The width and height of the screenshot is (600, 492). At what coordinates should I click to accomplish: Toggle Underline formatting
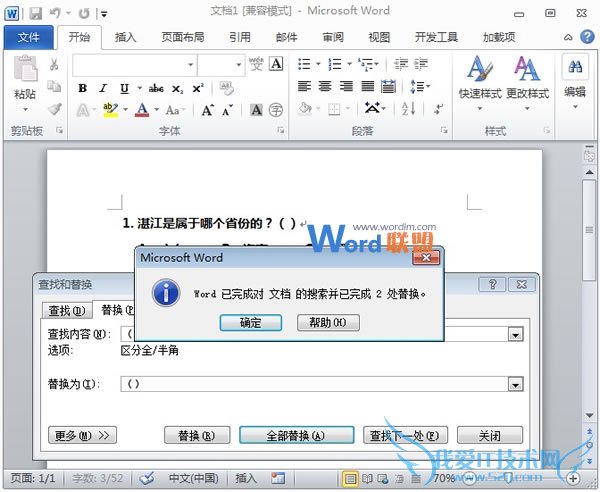(x=124, y=88)
